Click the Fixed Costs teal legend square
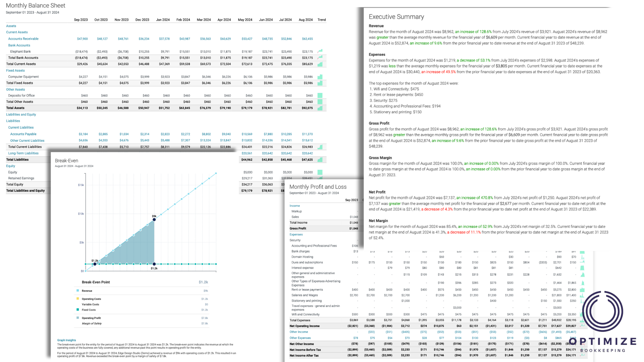 point(78,310)
